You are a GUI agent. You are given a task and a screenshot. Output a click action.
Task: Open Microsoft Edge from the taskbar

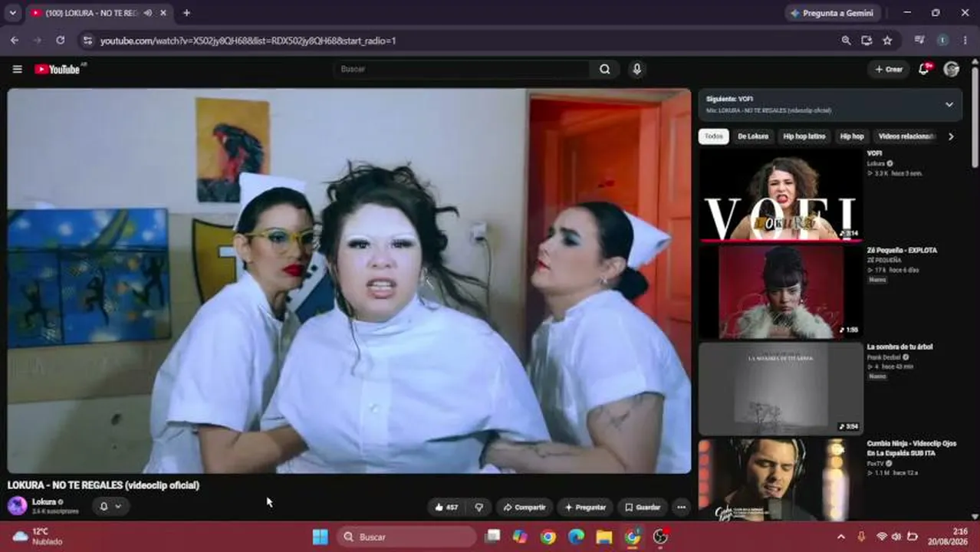tap(576, 537)
